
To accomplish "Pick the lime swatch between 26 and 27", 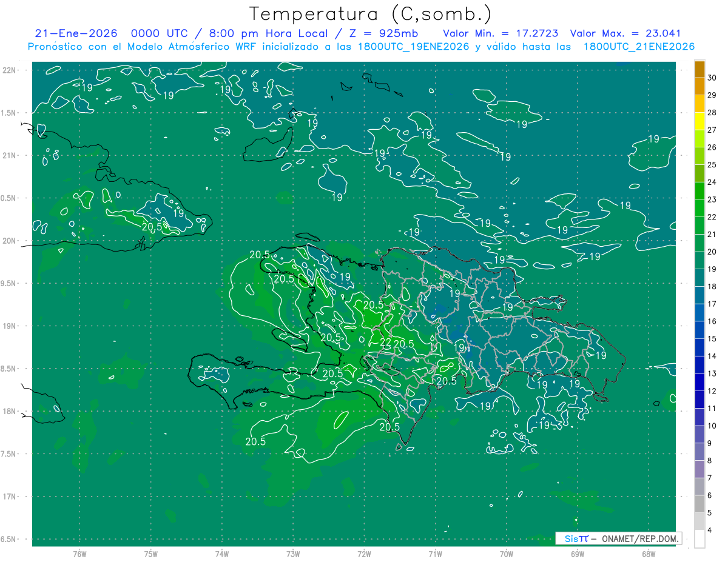I will coord(699,139).
